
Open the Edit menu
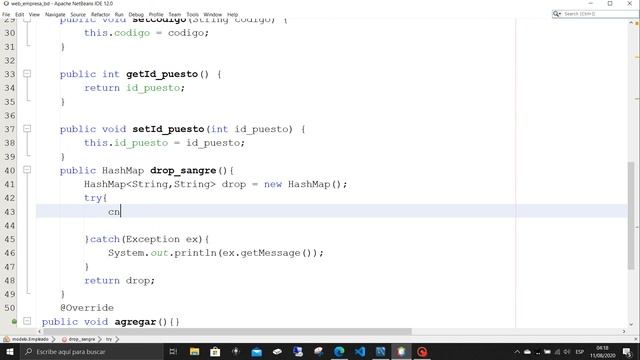click(20, 14)
